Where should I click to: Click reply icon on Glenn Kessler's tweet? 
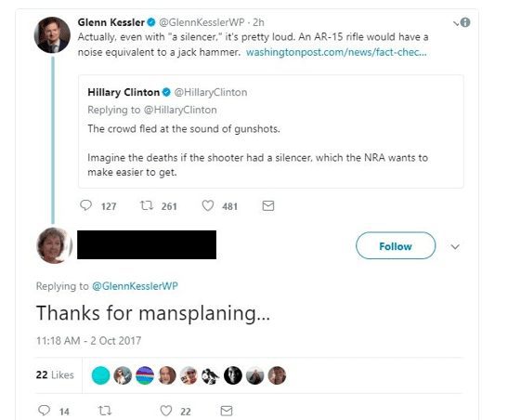[x=85, y=205]
